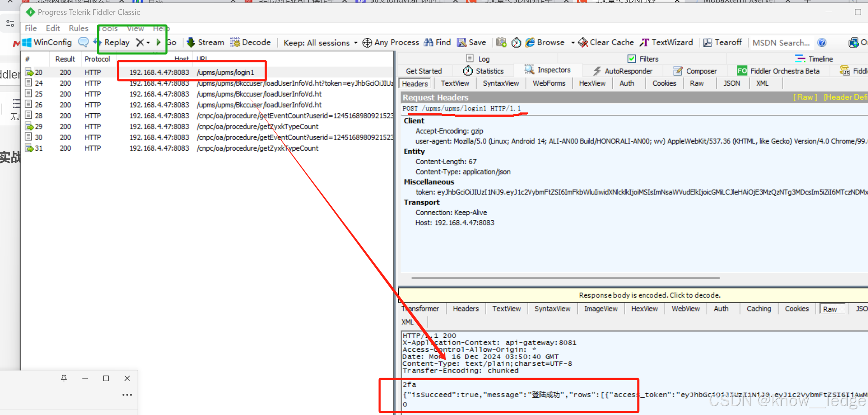Switch to the Log tab
This screenshot has height=415, width=868.
coord(478,59)
